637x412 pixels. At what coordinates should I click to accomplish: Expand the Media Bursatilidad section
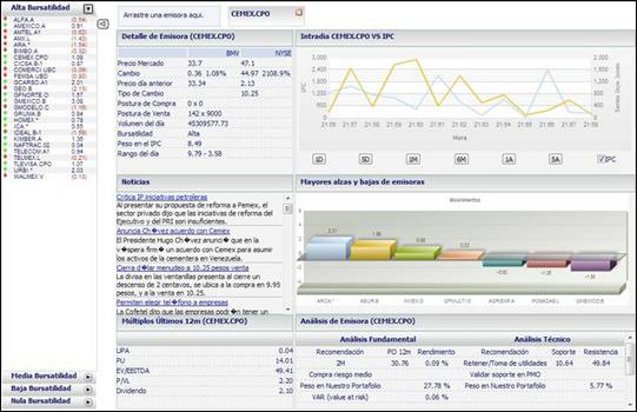[x=88, y=377]
